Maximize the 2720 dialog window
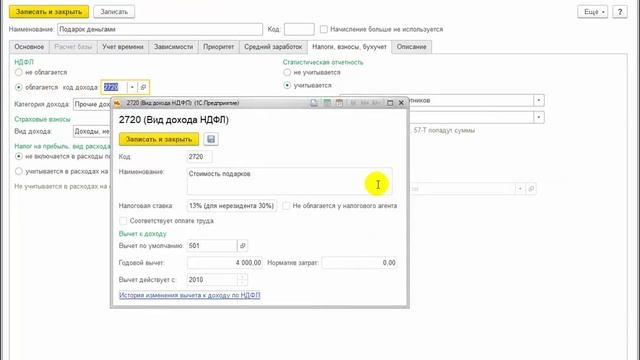 click(390, 103)
